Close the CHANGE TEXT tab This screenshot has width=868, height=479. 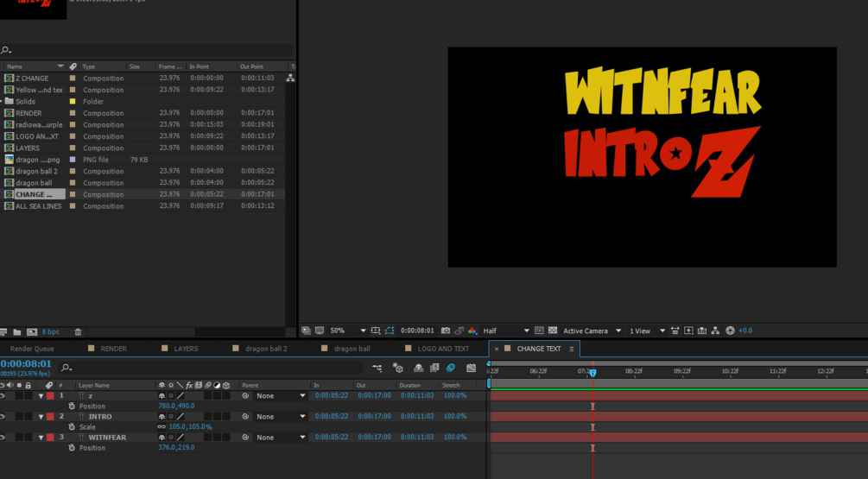(x=497, y=349)
